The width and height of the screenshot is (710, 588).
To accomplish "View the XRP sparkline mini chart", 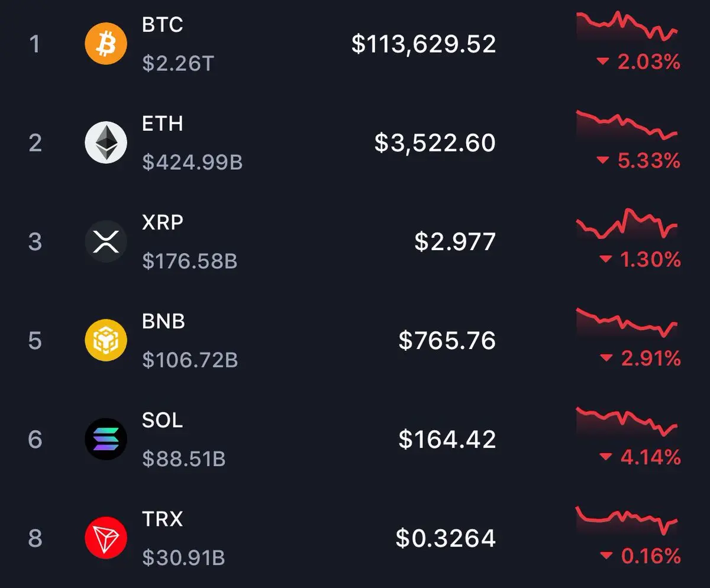I will [x=627, y=223].
